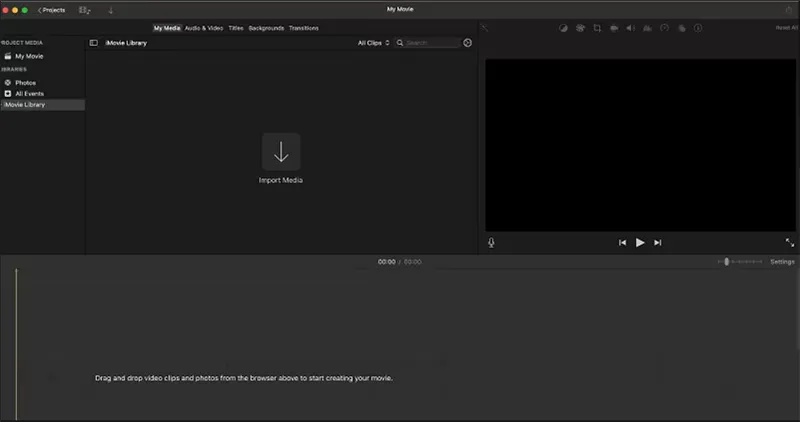Click the 00:00 current timecode

click(387, 262)
